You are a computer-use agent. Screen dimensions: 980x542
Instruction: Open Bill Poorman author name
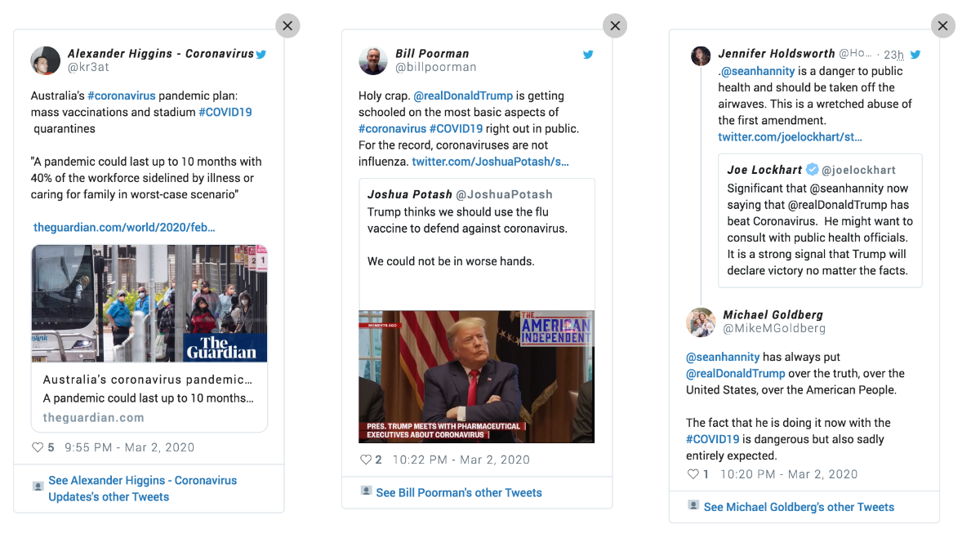pos(432,54)
